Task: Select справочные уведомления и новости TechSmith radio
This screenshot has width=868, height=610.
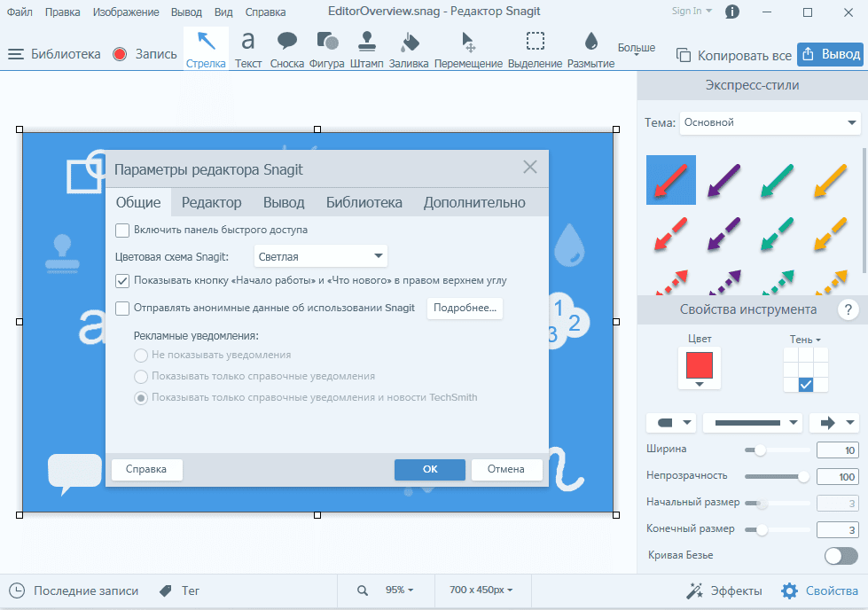Action: 141,398
